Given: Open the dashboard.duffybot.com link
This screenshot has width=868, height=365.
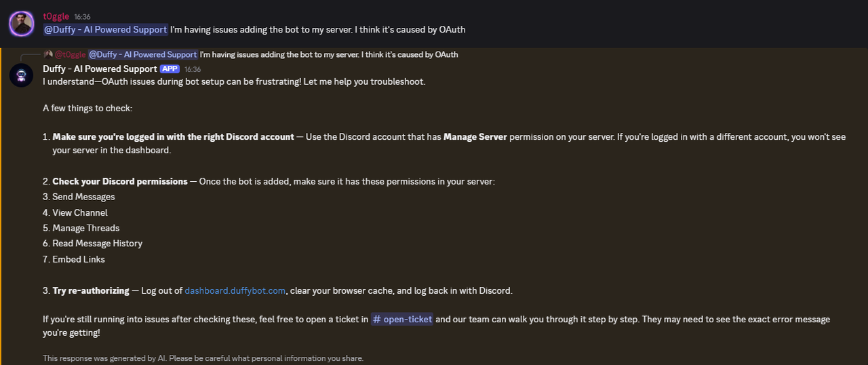Looking at the screenshot, I should pyautogui.click(x=235, y=290).
